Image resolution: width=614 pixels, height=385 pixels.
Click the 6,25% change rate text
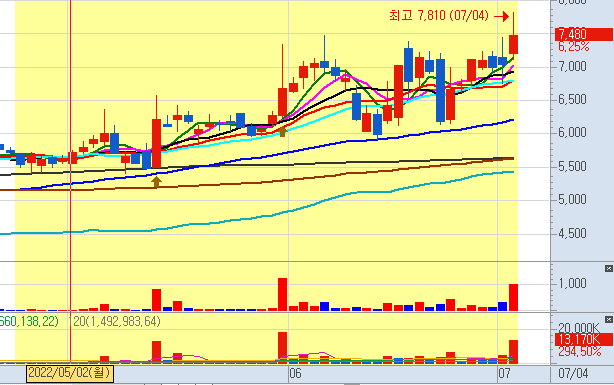tap(574, 47)
